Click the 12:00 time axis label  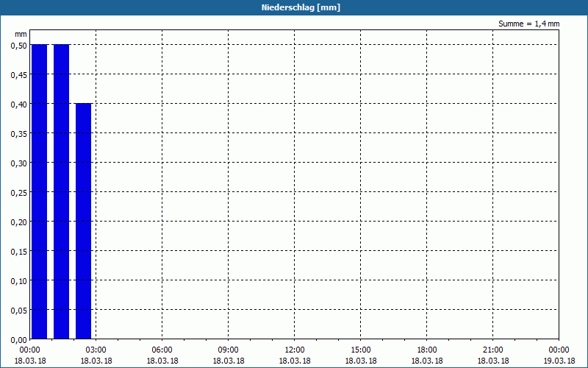click(x=295, y=350)
